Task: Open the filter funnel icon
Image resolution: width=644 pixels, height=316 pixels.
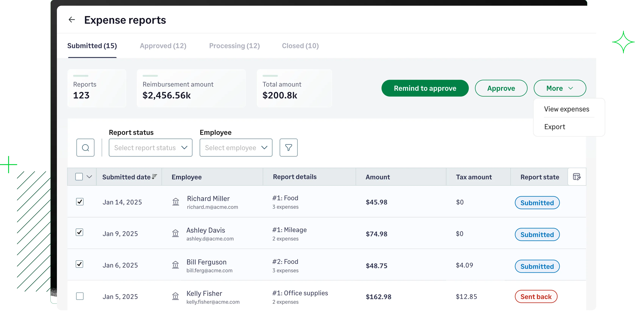Action: coord(288,148)
